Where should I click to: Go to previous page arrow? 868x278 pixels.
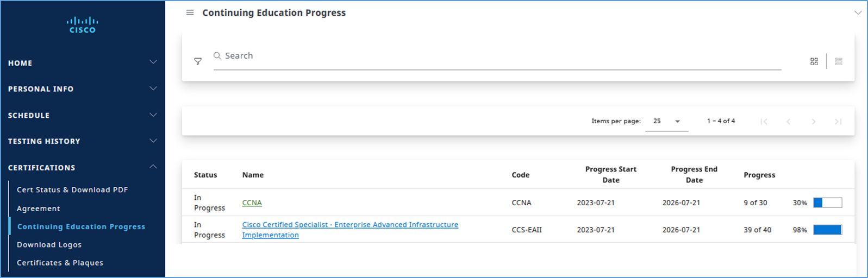coord(788,122)
